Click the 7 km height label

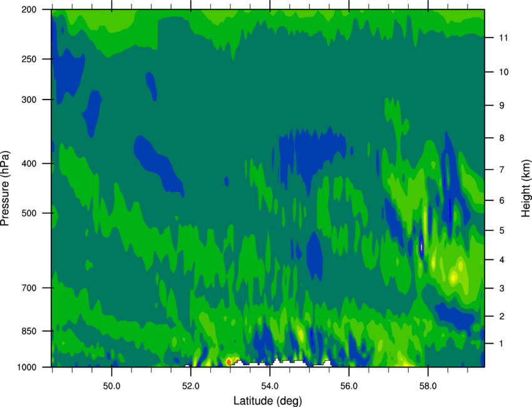[502, 170]
